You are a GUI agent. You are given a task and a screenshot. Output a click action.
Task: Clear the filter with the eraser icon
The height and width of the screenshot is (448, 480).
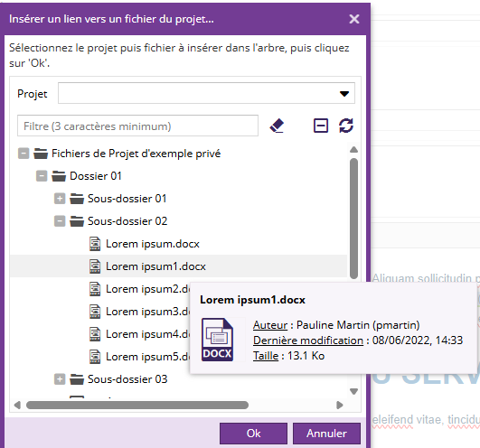tap(277, 126)
